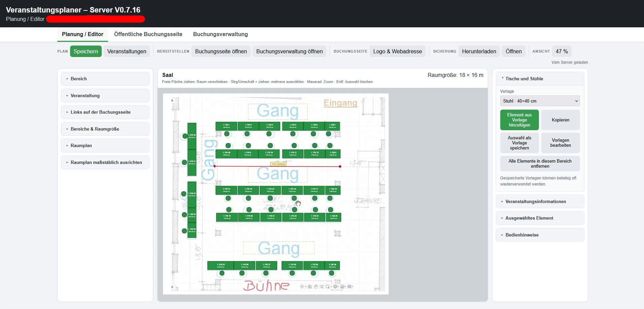Select the chair below table 170 1

pos(227,134)
